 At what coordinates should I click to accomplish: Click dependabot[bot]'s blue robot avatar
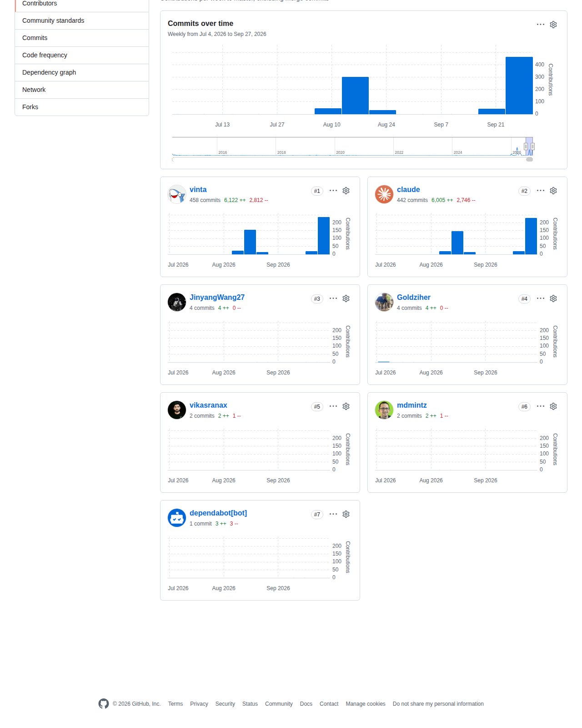tap(177, 518)
